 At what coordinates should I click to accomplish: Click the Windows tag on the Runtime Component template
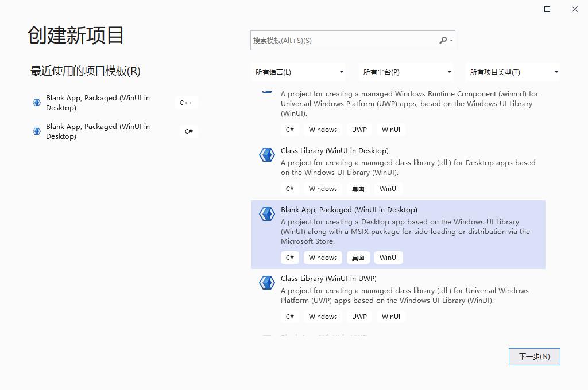pyautogui.click(x=322, y=129)
